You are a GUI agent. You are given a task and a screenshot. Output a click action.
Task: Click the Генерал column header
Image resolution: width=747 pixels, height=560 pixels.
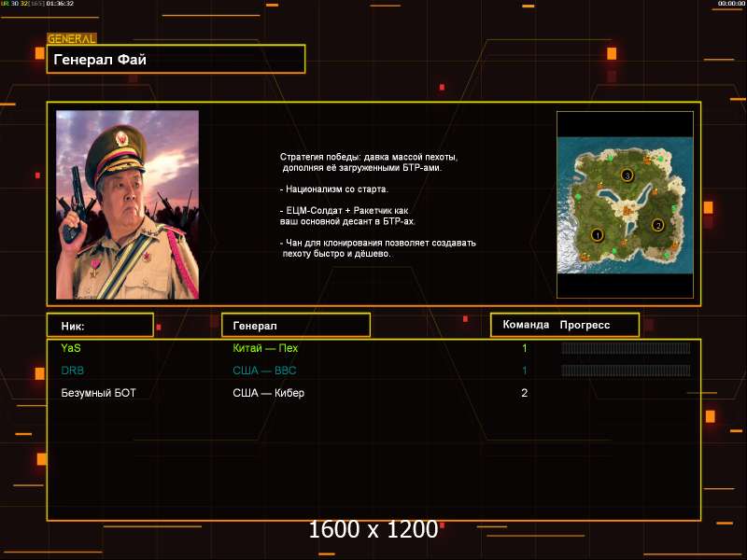coord(296,326)
